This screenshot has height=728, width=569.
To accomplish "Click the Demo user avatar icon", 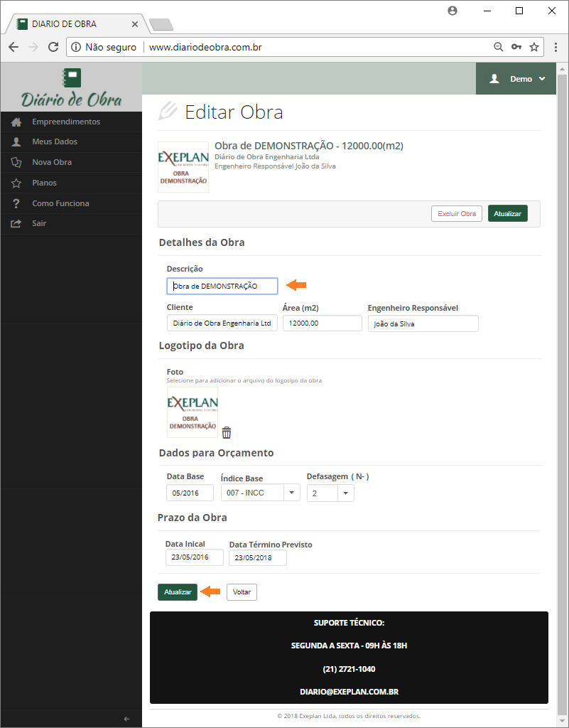I will (494, 78).
